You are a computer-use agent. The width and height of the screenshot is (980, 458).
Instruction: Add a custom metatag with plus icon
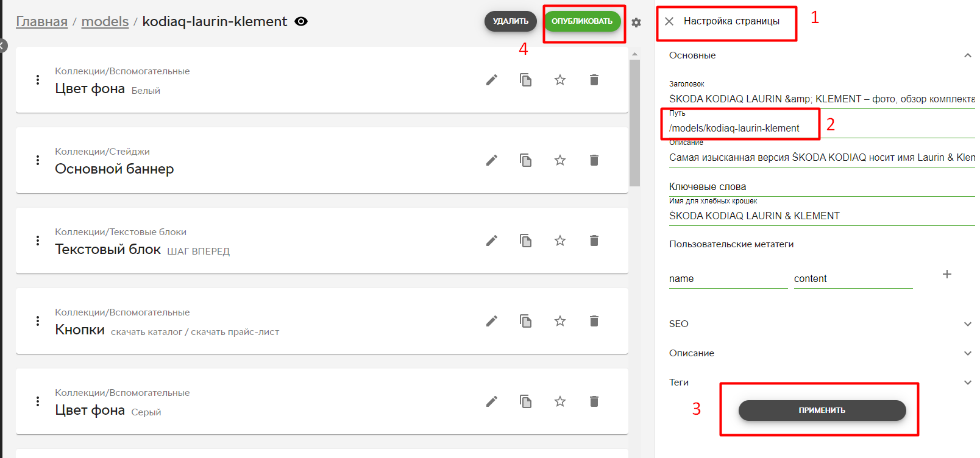click(947, 274)
